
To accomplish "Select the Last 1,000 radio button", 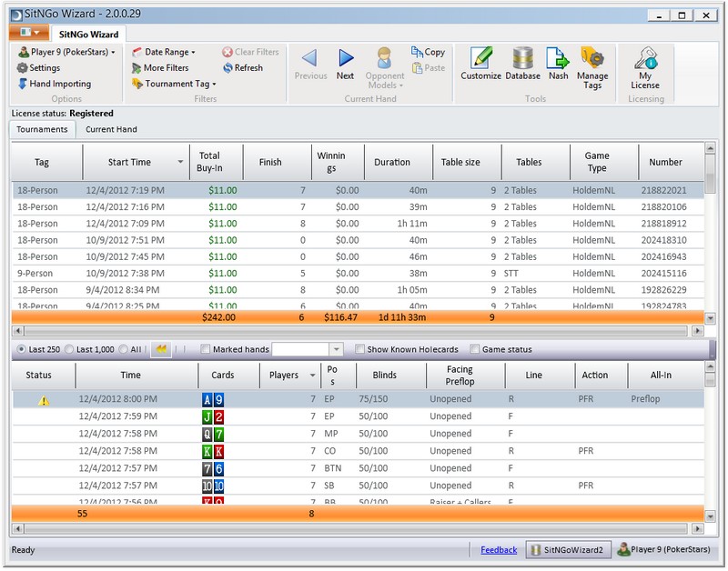I will (x=70, y=349).
